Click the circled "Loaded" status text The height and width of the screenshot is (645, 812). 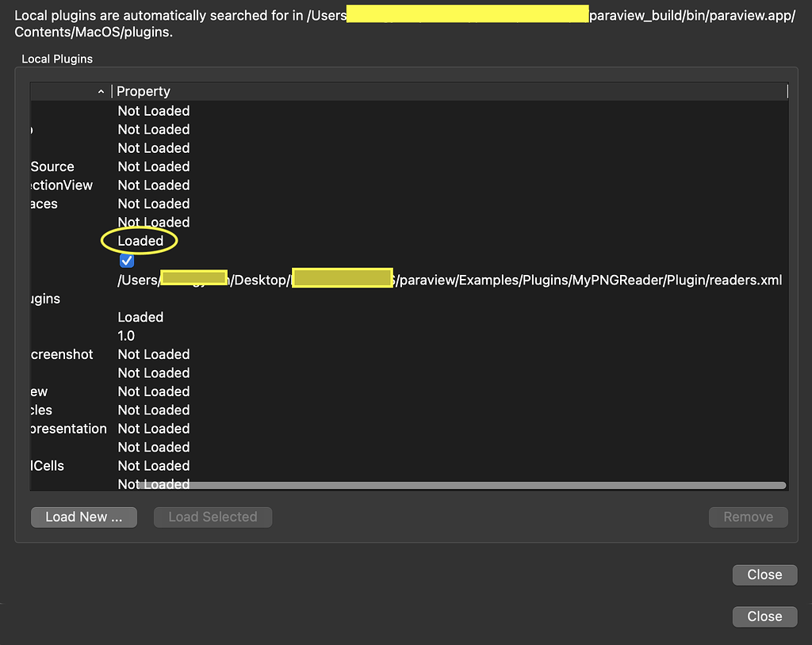tap(140, 240)
